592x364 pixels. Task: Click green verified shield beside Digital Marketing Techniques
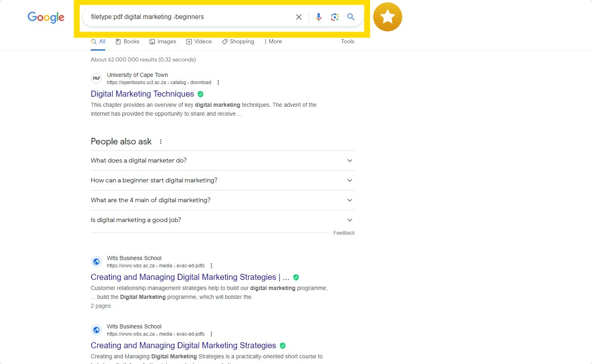click(200, 94)
